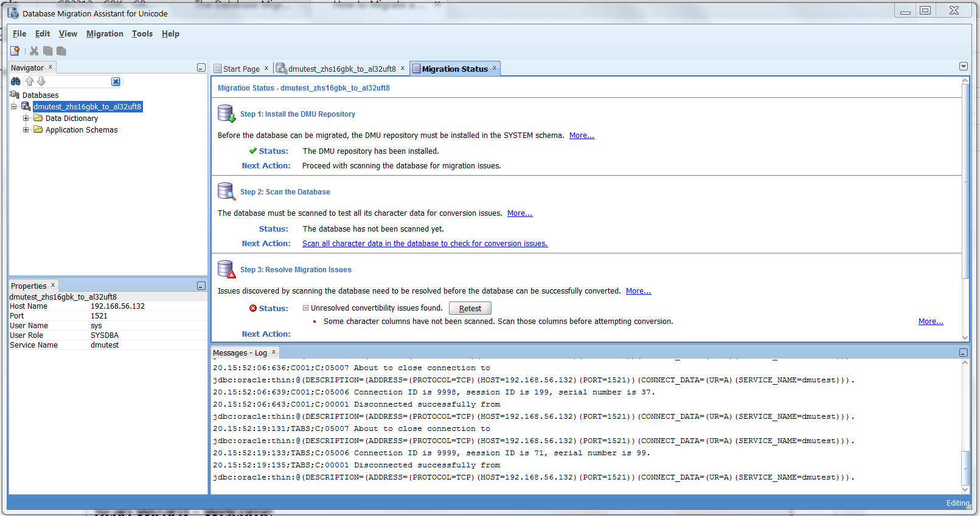This screenshot has height=516, width=980.
Task: Click the Application Schemas folder icon
Action: (38, 129)
